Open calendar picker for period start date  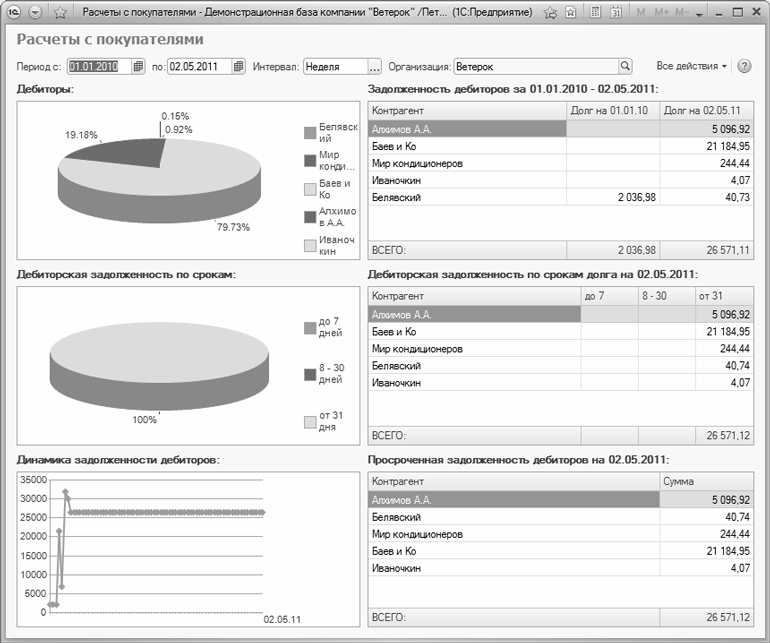[x=138, y=66]
